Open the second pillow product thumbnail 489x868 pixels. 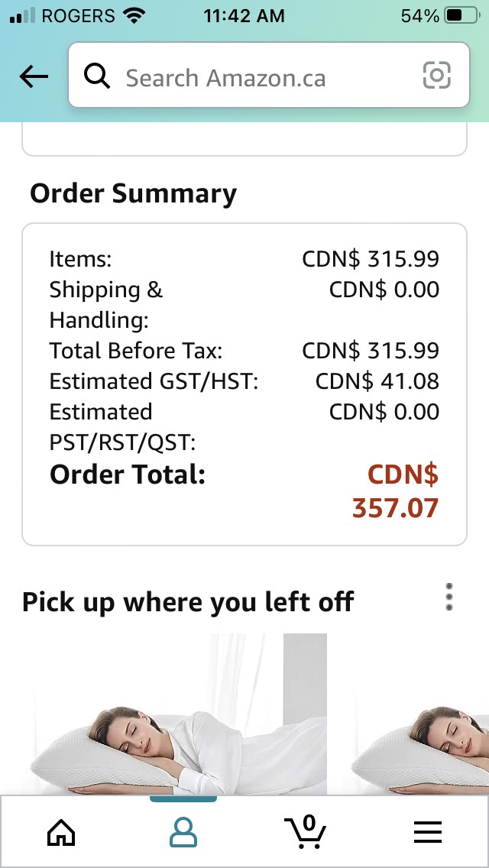click(419, 714)
